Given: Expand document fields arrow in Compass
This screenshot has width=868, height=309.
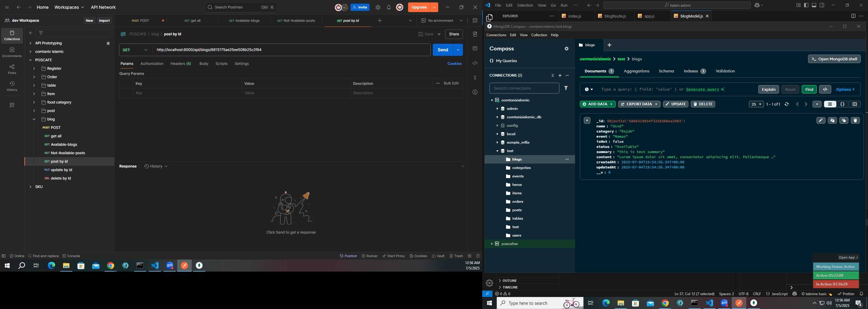Looking at the screenshot, I should [x=587, y=120].
